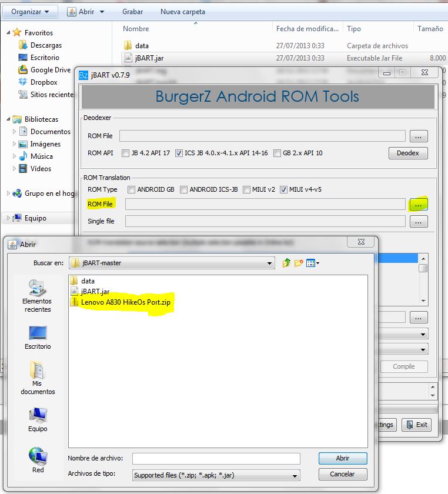Open Mis documentos shortcut in Abrir dialog
The width and height of the screenshot is (448, 494).
[x=38, y=378]
